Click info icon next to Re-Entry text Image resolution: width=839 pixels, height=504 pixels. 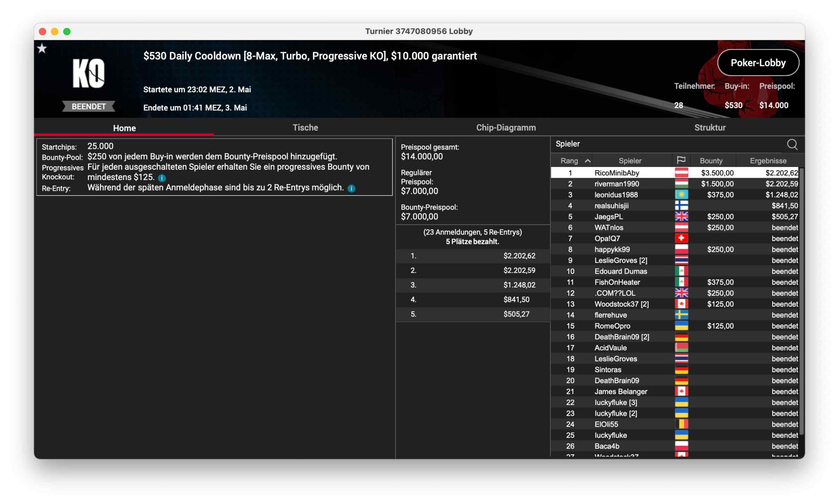[x=351, y=189]
